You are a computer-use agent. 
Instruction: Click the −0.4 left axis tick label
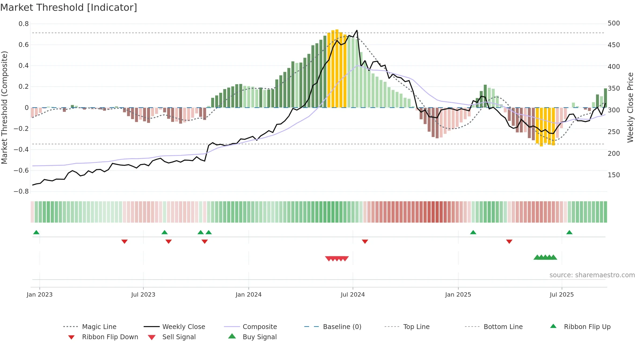click(x=21, y=149)
